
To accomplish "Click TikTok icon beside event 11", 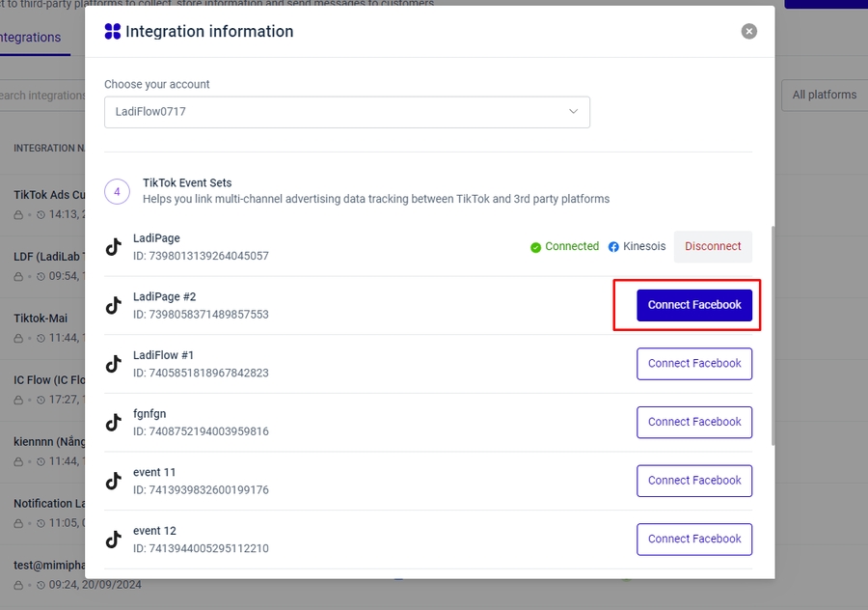I will coord(114,481).
